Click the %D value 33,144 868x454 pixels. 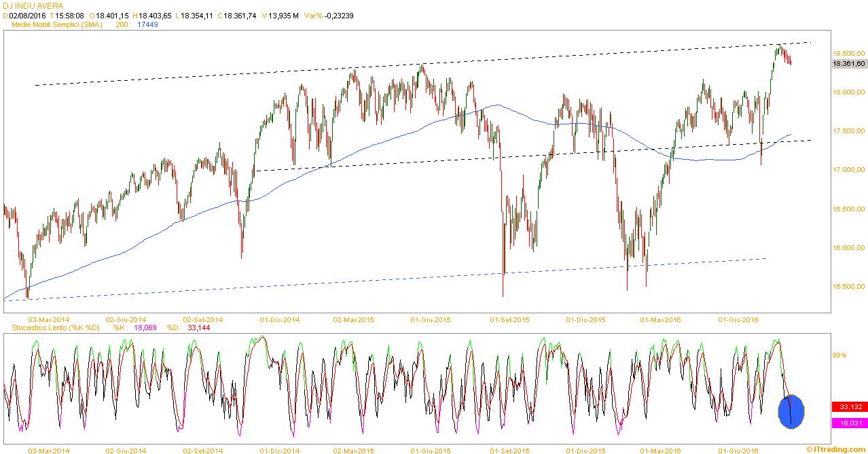pyautogui.click(x=198, y=328)
